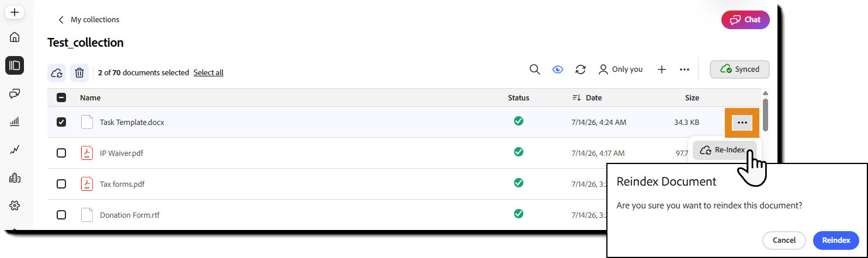Open Donation Form.rtf file name
This screenshot has width=868, height=258.
[130, 215]
